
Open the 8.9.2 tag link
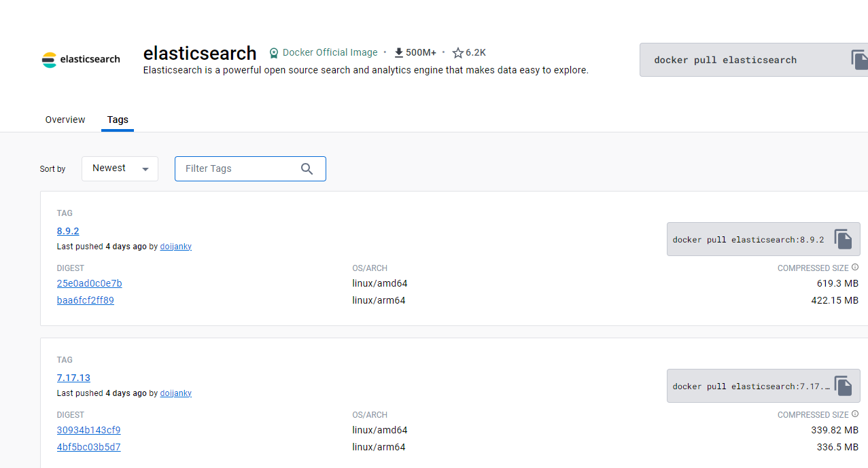pos(68,231)
